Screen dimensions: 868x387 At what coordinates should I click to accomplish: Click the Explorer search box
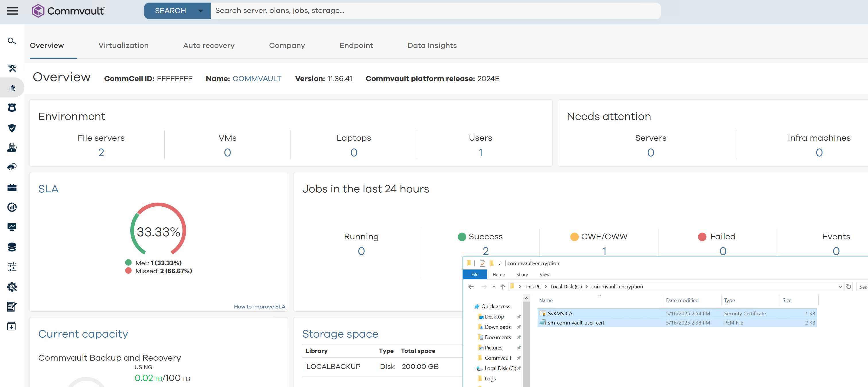tap(862, 287)
